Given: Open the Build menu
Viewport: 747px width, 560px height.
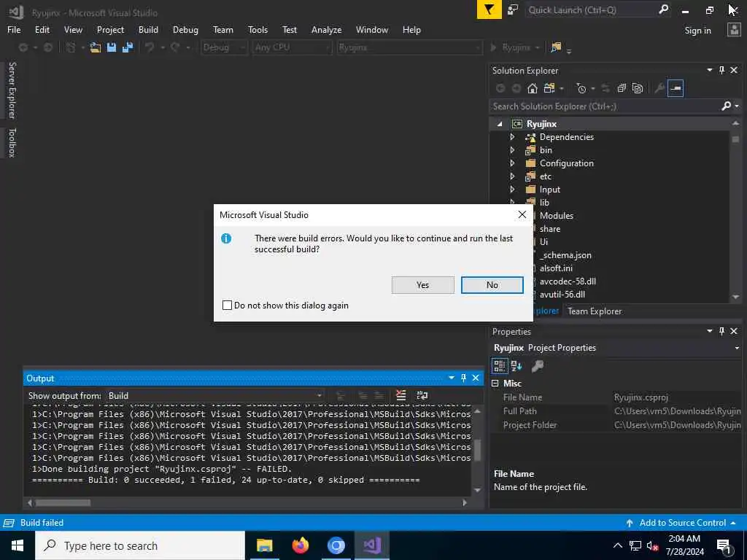Looking at the screenshot, I should pos(148,29).
